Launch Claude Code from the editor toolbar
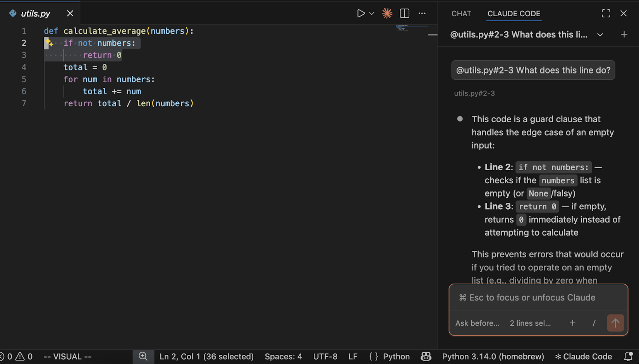The image size is (639, 364). 386,13
